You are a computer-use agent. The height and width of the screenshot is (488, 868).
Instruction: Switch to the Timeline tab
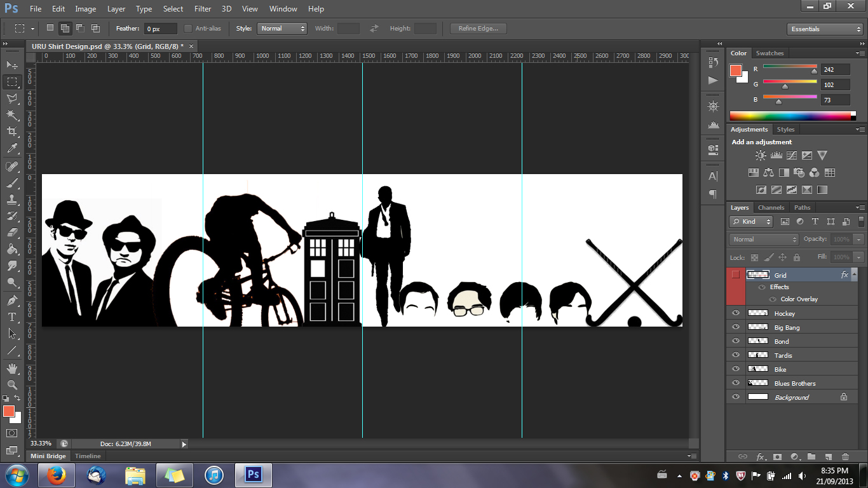pos(88,456)
